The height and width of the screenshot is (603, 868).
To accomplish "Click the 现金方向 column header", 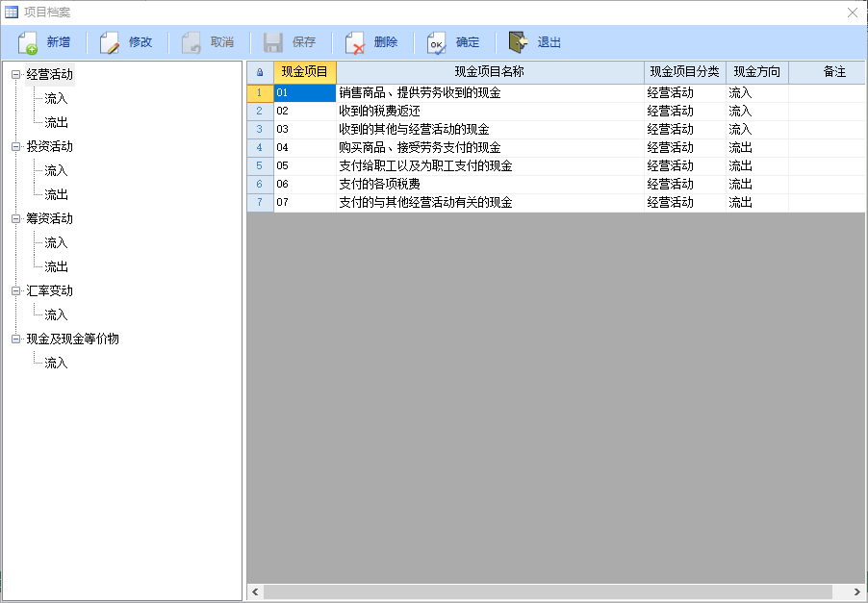I will click(757, 72).
